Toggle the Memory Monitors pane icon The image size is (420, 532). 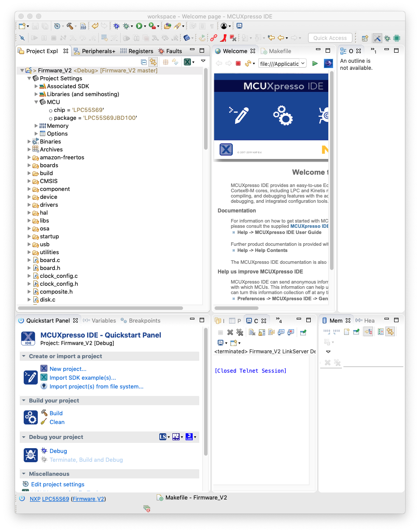click(368, 331)
